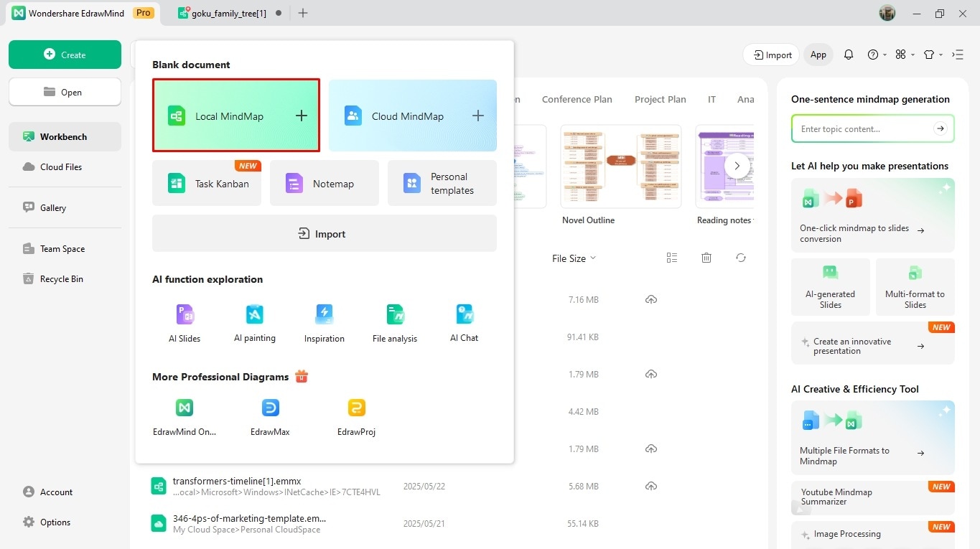
Task: Open Multi-format to Slides card
Action: click(x=915, y=287)
